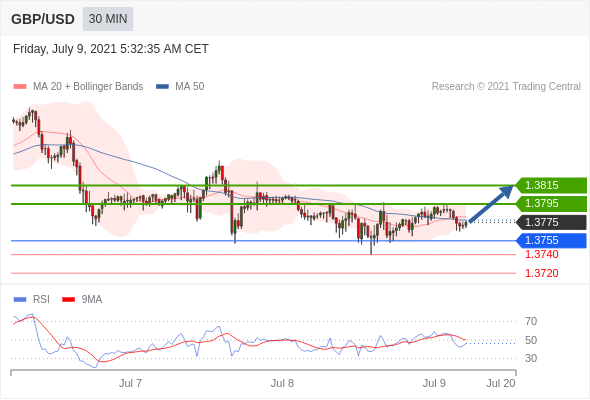Select the 1.3795 green resistance price tag

click(550, 204)
